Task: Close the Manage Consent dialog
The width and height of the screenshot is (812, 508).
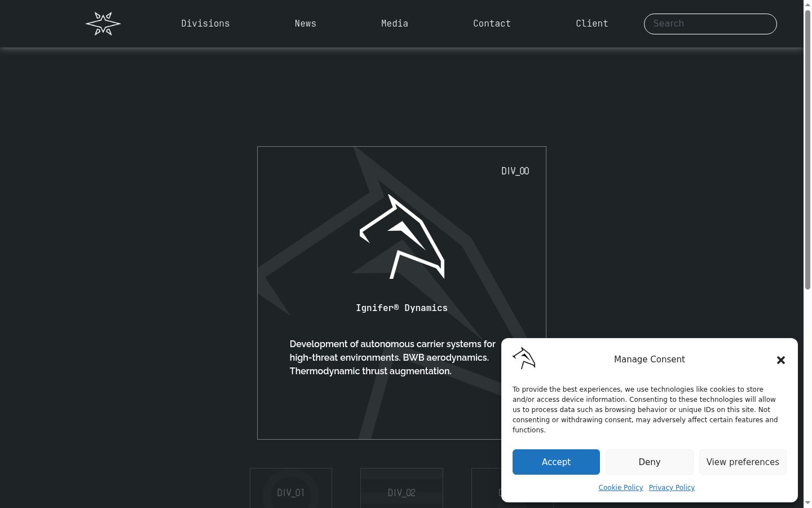Action: pos(781,360)
